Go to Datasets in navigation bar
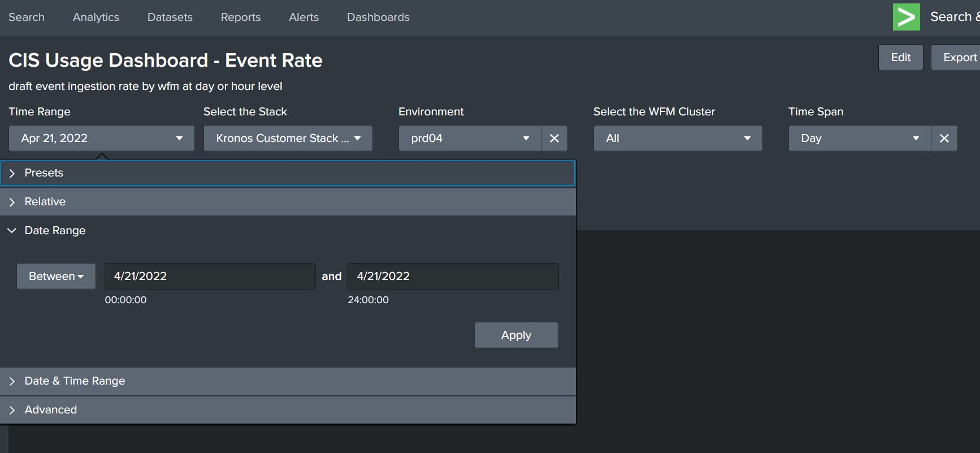This screenshot has width=980, height=453. 170,18
